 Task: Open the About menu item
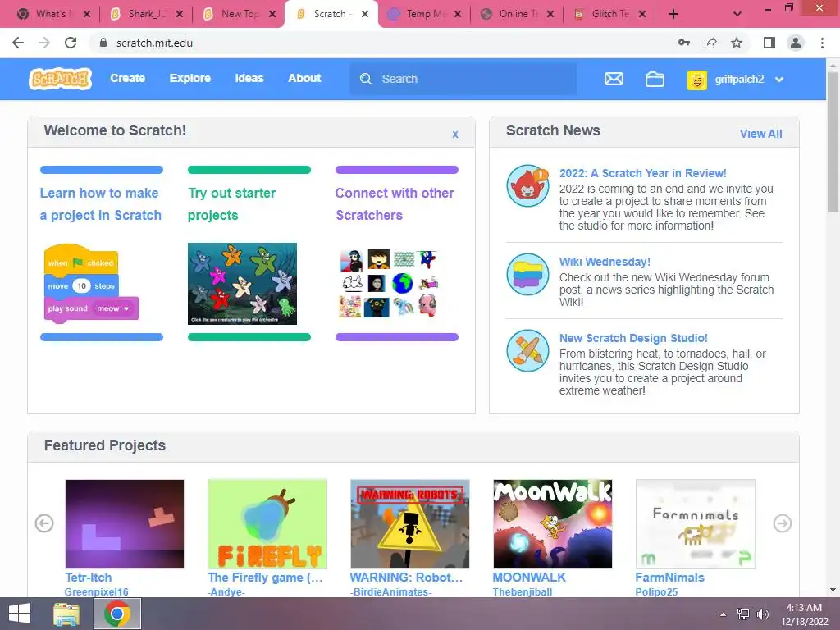(x=304, y=78)
